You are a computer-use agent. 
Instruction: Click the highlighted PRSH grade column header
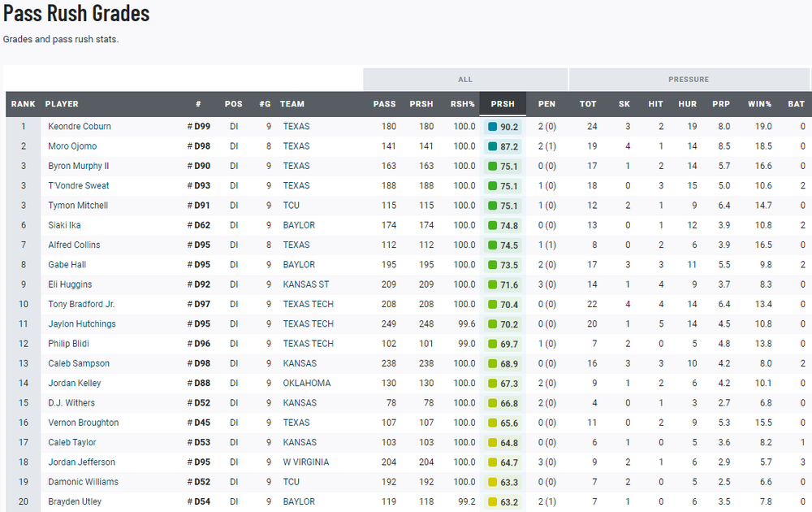point(503,104)
